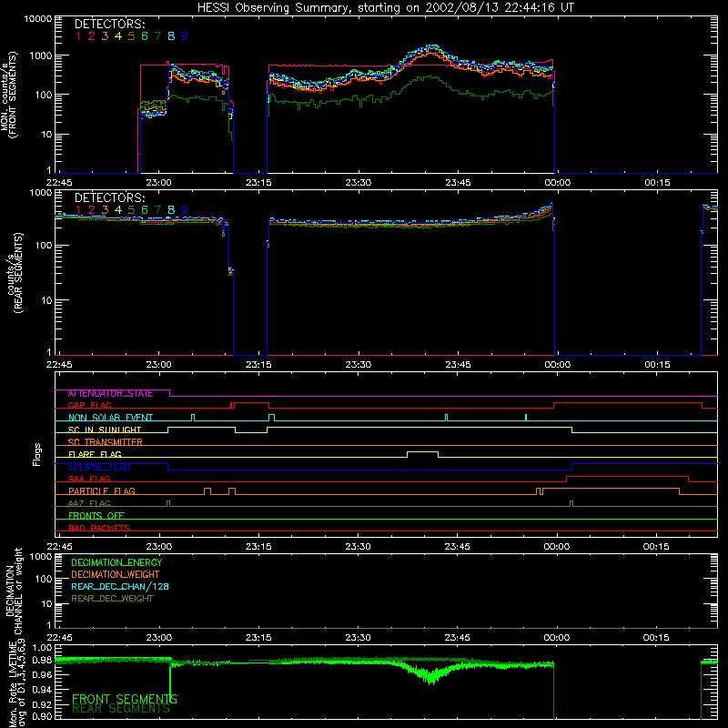728x728 pixels.
Task: Select detector 1 in rear segments legend
Action: click(78, 210)
